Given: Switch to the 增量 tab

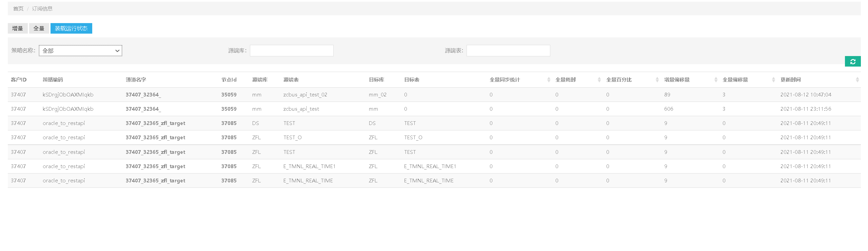Looking at the screenshot, I should [x=18, y=29].
